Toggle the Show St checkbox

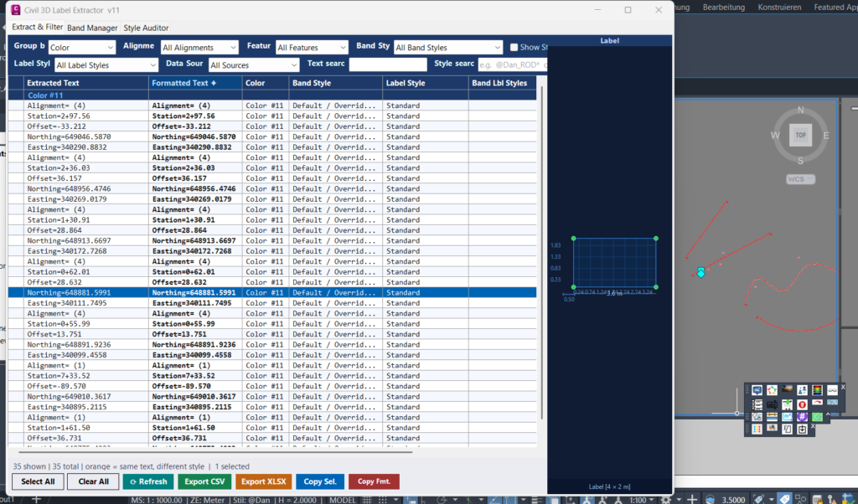(514, 48)
